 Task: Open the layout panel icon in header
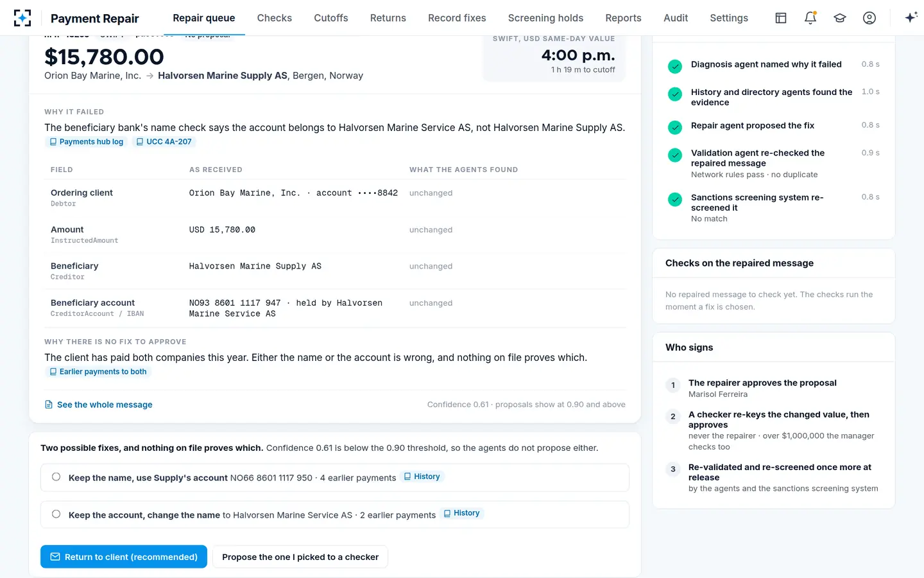pos(781,18)
